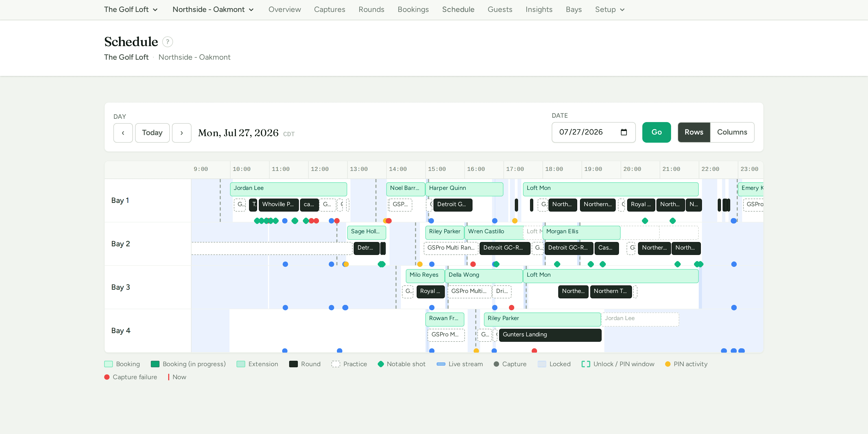Open GSPro Multi Ran... practice in Bay 2
Image resolution: width=868 pixels, height=434 pixels.
451,248
